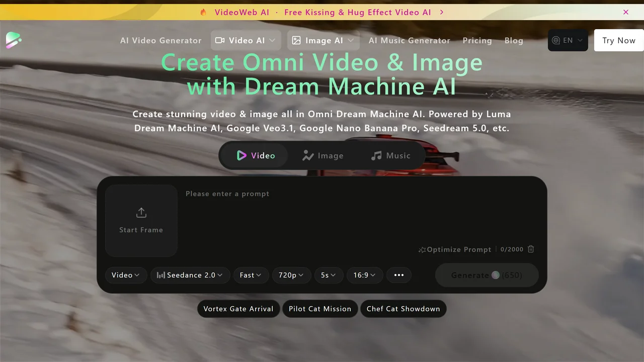Select the Chef Cat Showdown preset

coord(404,309)
